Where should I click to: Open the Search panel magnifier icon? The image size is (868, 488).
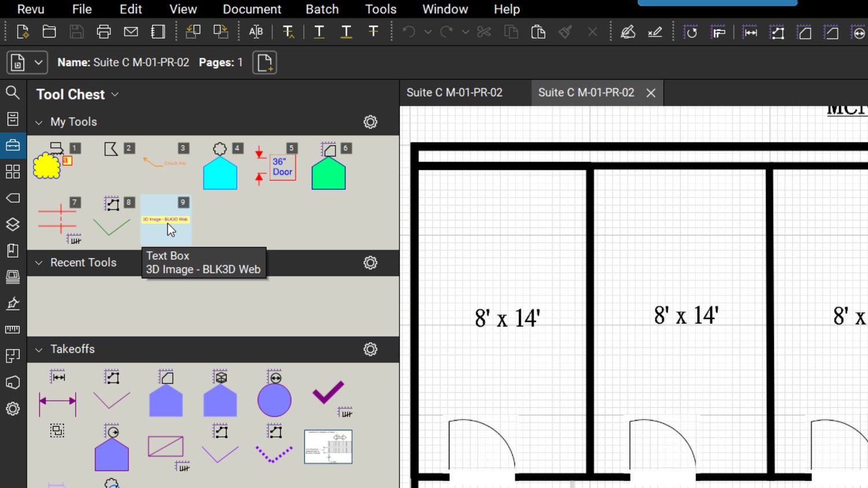coord(12,93)
